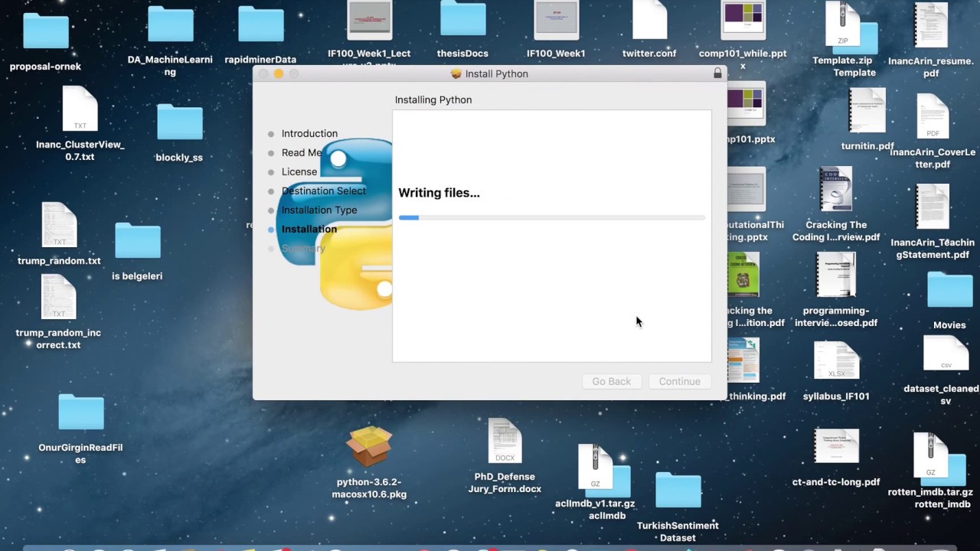Minimize the Install Python window
Image resolution: width=980 pixels, height=551 pixels.
(x=279, y=73)
